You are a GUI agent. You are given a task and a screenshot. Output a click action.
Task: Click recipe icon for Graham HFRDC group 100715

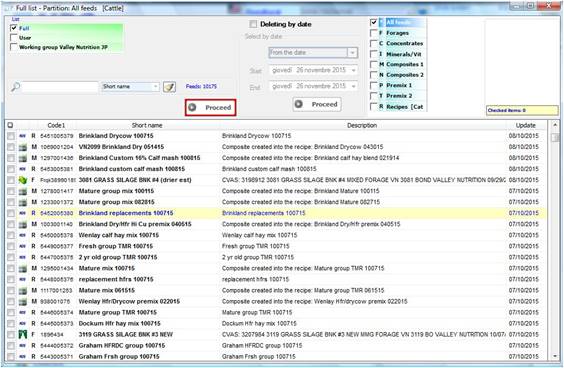coord(23,345)
